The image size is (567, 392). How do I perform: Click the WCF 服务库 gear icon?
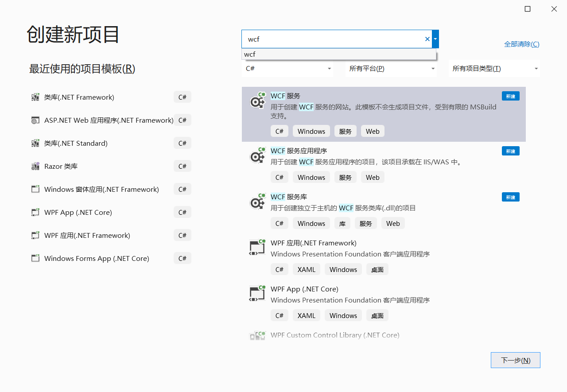(257, 202)
